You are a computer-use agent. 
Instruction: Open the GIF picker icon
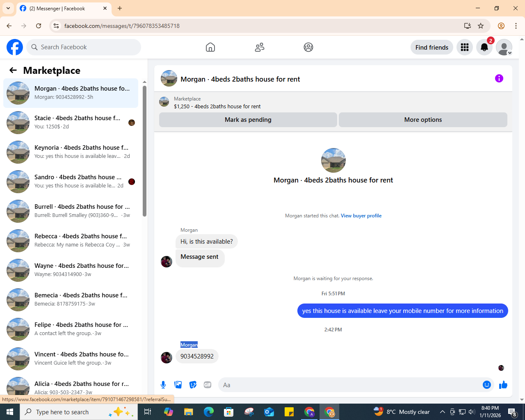[x=208, y=385]
